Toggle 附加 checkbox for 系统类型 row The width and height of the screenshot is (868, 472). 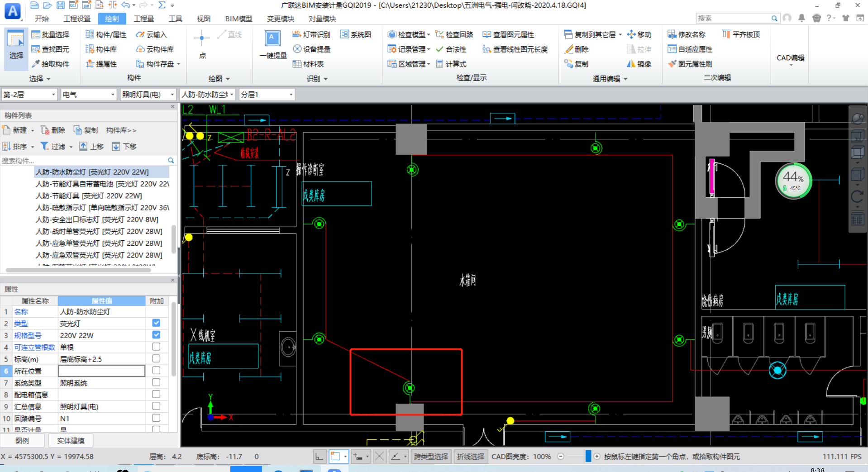coord(156,382)
